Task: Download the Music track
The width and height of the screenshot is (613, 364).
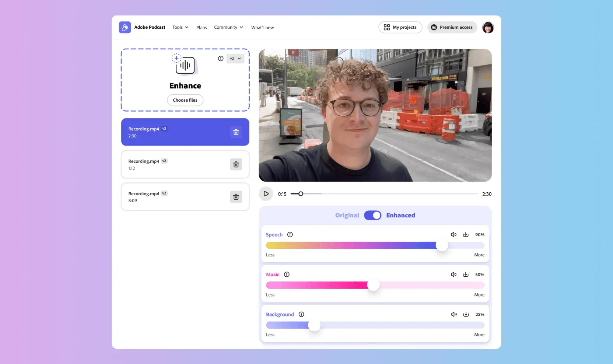Action: (466, 274)
